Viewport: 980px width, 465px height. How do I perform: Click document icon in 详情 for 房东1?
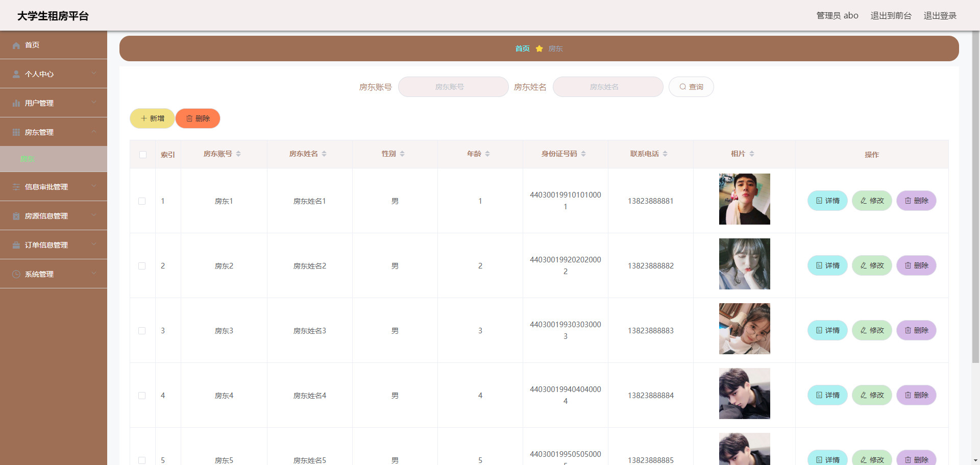(x=819, y=201)
